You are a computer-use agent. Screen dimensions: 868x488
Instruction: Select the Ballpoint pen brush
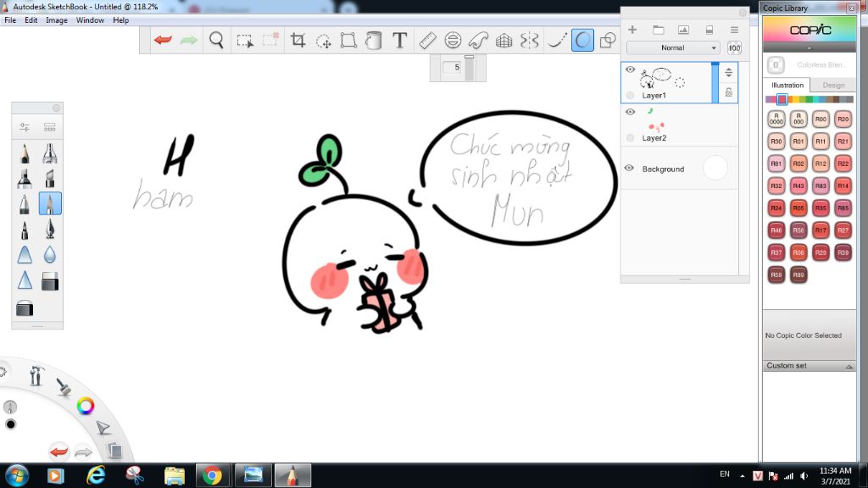pos(25,204)
